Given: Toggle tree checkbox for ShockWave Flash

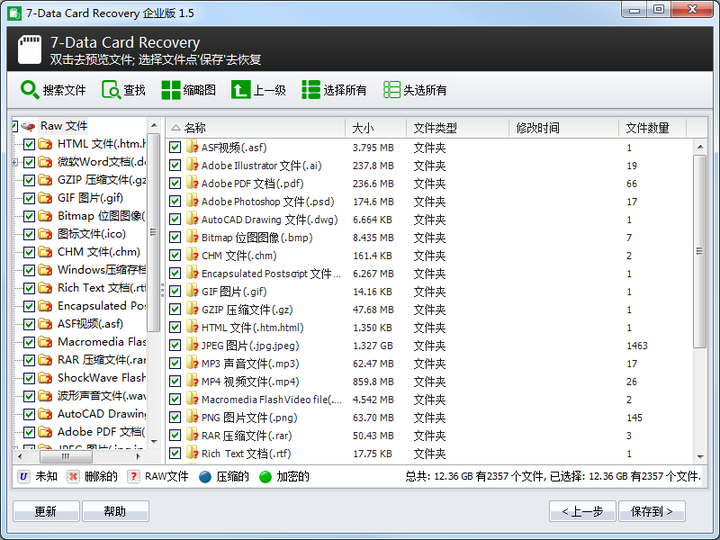Looking at the screenshot, I should point(29,378).
